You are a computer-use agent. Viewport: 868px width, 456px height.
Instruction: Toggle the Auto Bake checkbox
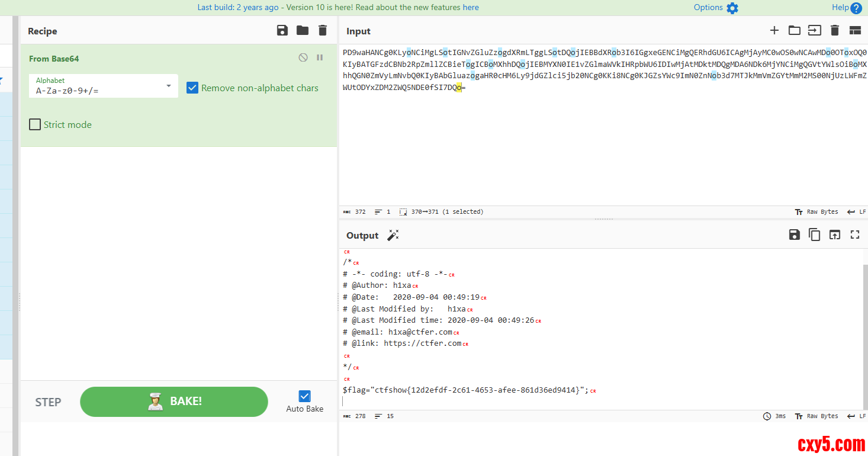pyautogui.click(x=304, y=396)
